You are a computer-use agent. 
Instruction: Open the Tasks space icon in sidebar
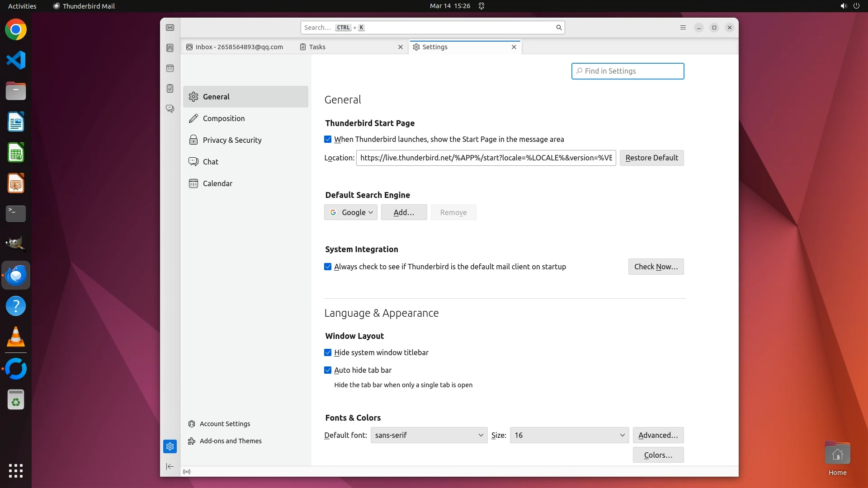coord(170,89)
